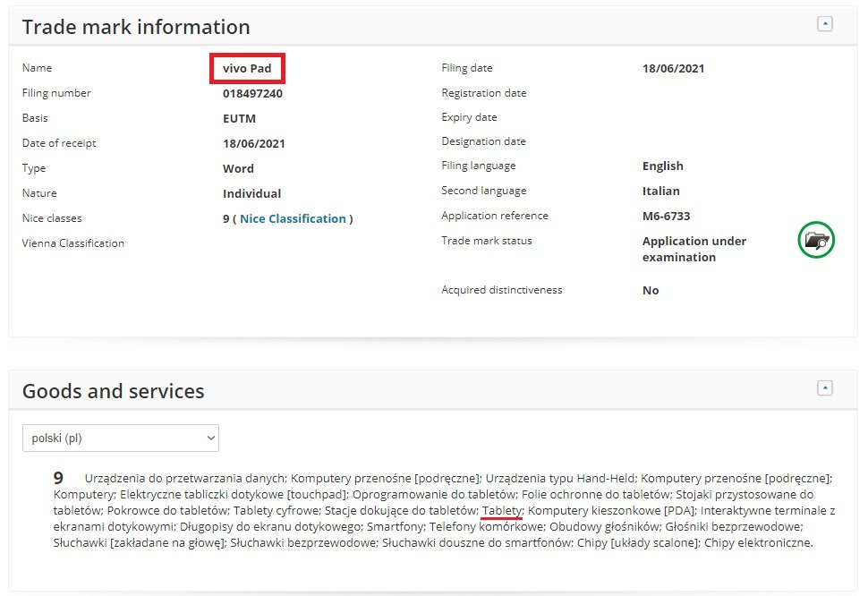Click the Nice classes label
This screenshot has height=596, width=868.
point(52,218)
